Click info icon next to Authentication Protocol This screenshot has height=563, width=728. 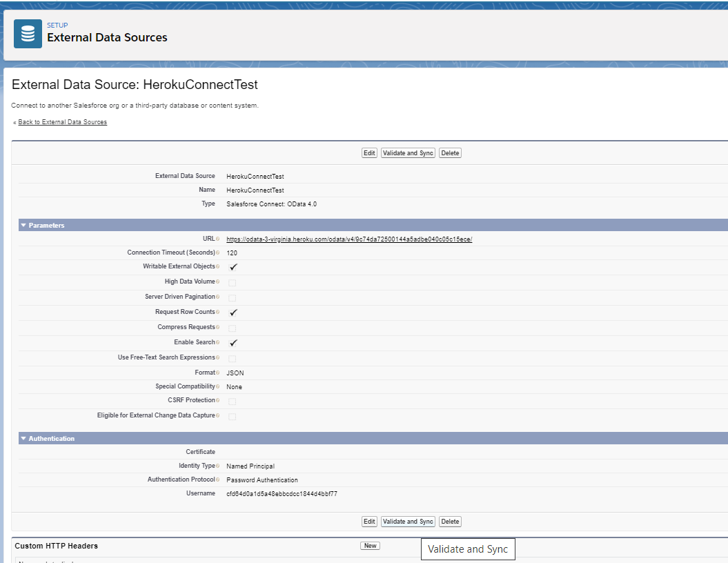pos(218,480)
